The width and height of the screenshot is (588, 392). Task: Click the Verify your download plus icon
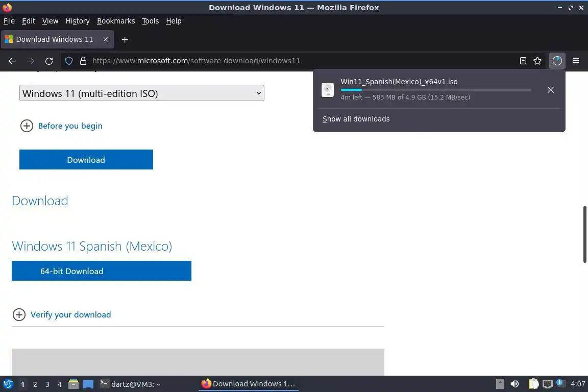[19, 314]
